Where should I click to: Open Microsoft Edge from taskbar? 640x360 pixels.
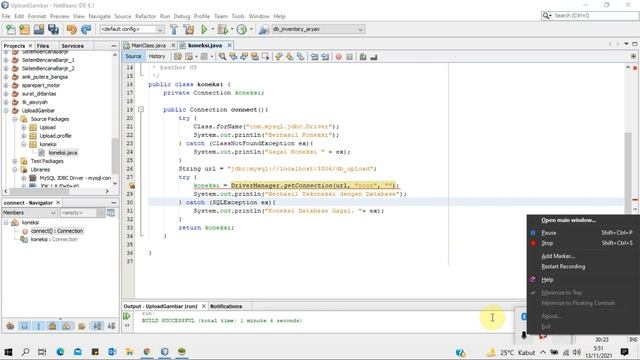pos(60,352)
